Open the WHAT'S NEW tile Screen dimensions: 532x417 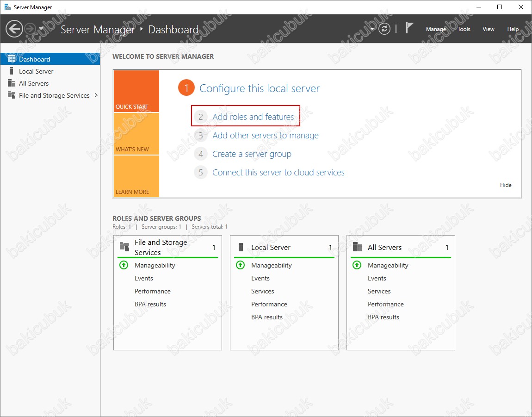(136, 134)
